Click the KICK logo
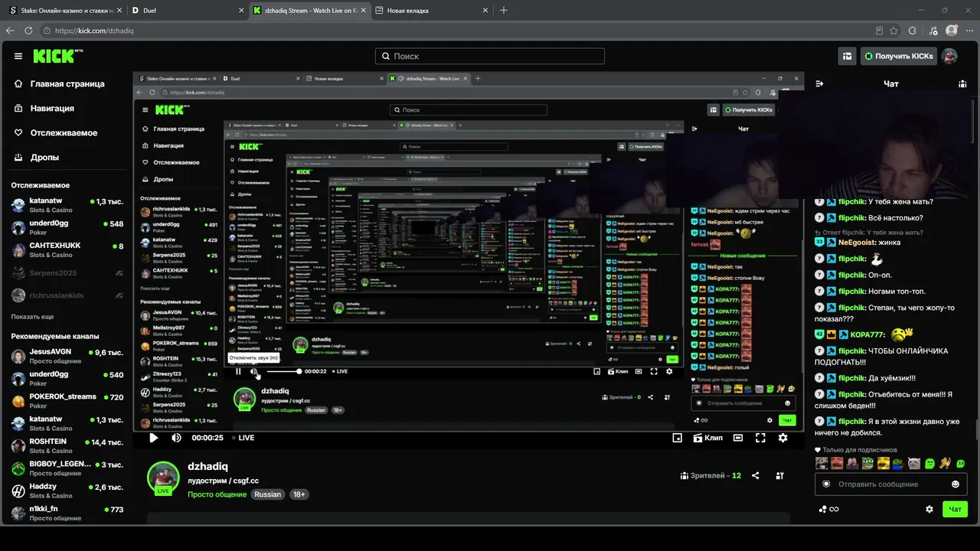This screenshot has height=551, width=980. [x=58, y=56]
